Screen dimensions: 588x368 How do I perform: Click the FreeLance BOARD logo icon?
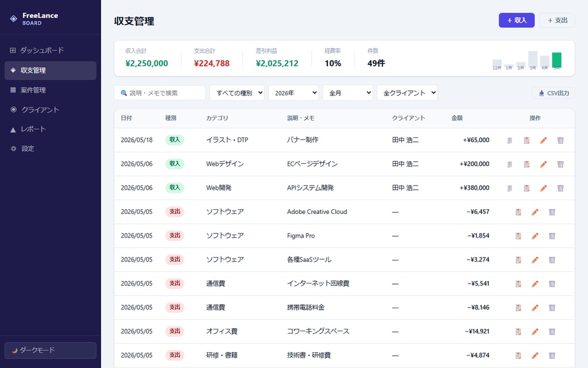(14, 19)
